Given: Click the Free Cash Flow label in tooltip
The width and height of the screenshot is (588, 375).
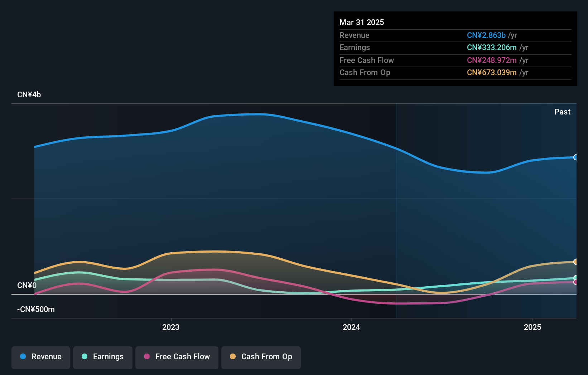Looking at the screenshot, I should (367, 60).
